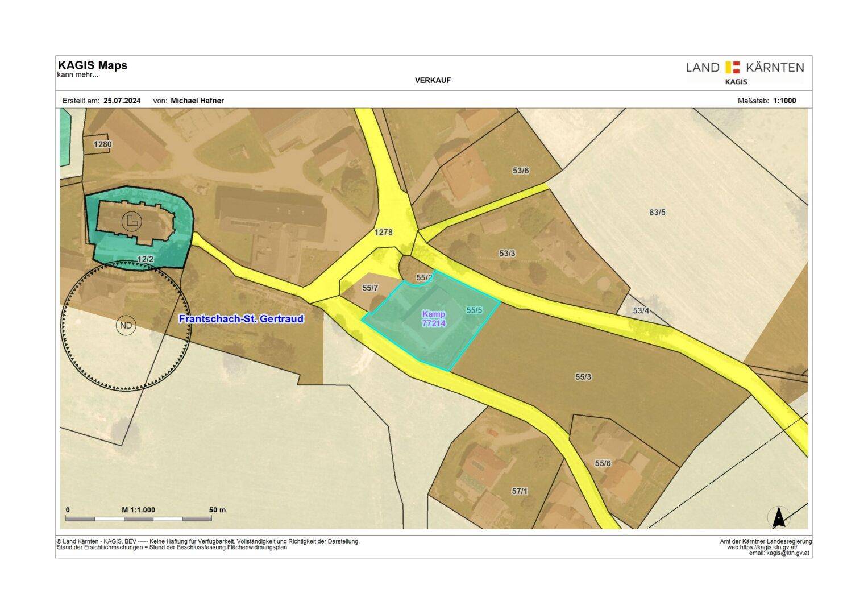Select parcel label 12/2
Image resolution: width=868 pixels, height=614 pixels.
[x=146, y=259]
